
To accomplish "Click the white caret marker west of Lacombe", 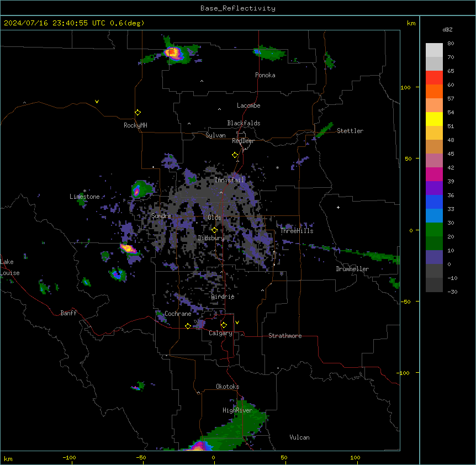I will (x=219, y=109).
